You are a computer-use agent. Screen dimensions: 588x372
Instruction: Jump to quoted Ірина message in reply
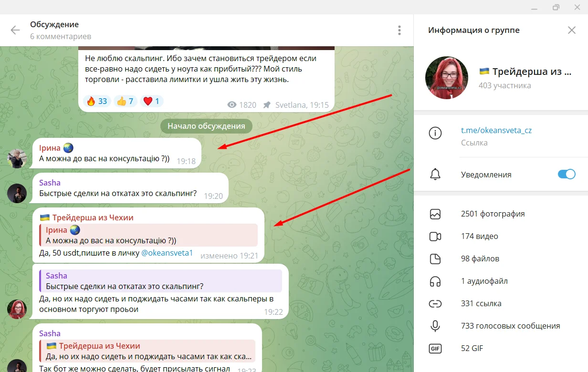[x=148, y=235]
